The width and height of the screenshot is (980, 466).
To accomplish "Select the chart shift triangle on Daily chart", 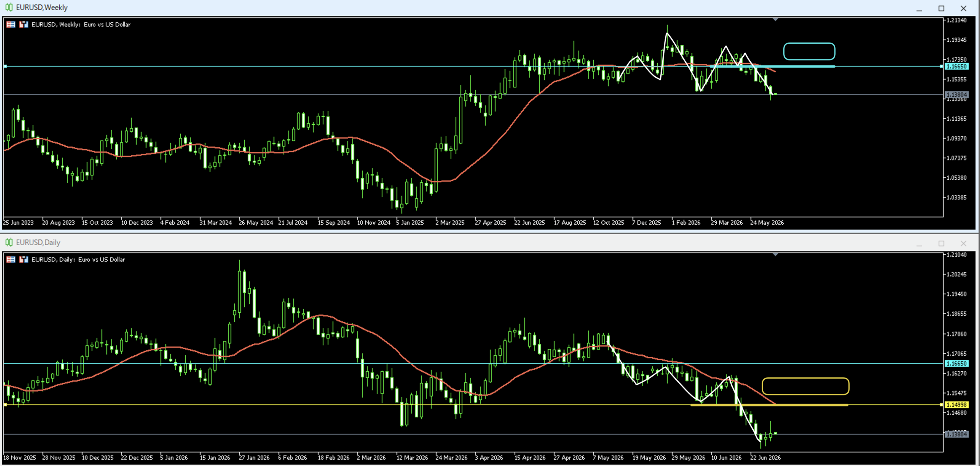I will click(x=775, y=254).
